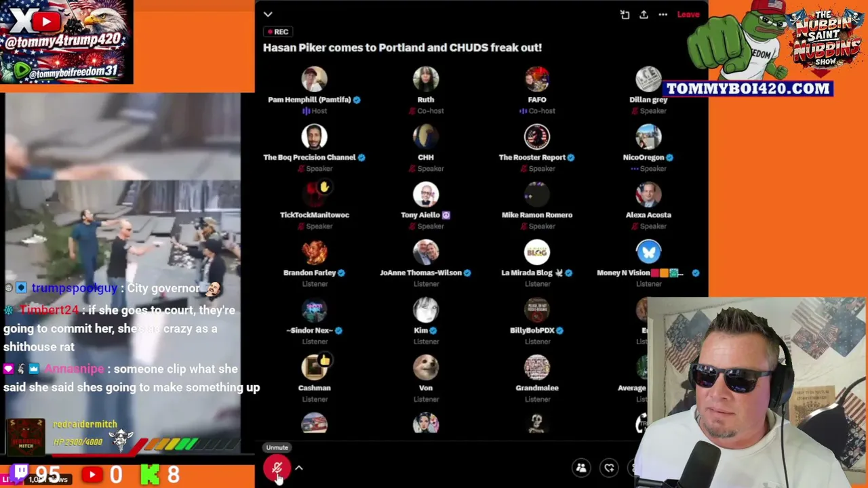The width and height of the screenshot is (868, 488).
Task: Click the name 'Mike Ramon Romero'
Action: (537, 215)
